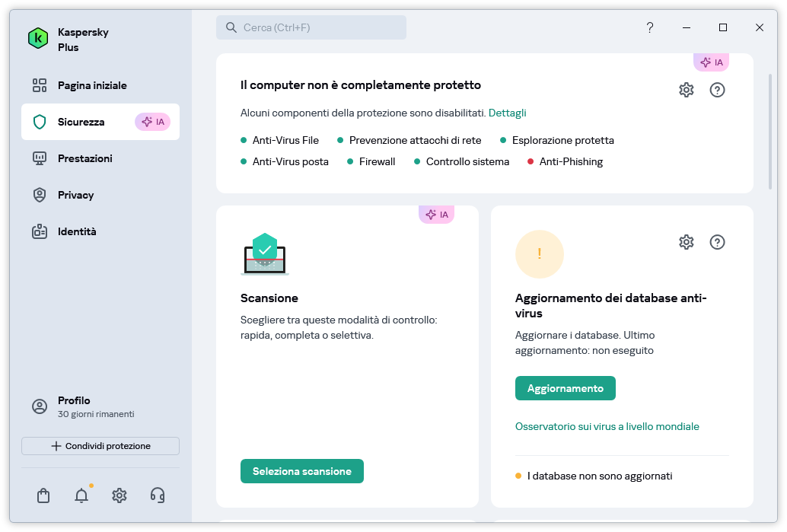787x532 pixels.
Task: Open the Identità section icon
Action: pos(40,231)
